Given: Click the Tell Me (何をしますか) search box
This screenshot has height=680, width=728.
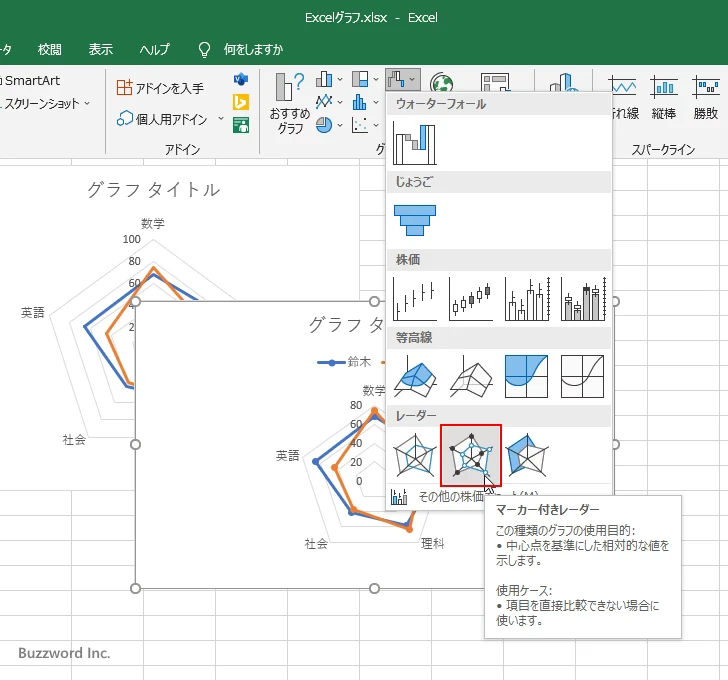Looking at the screenshot, I should point(254,49).
